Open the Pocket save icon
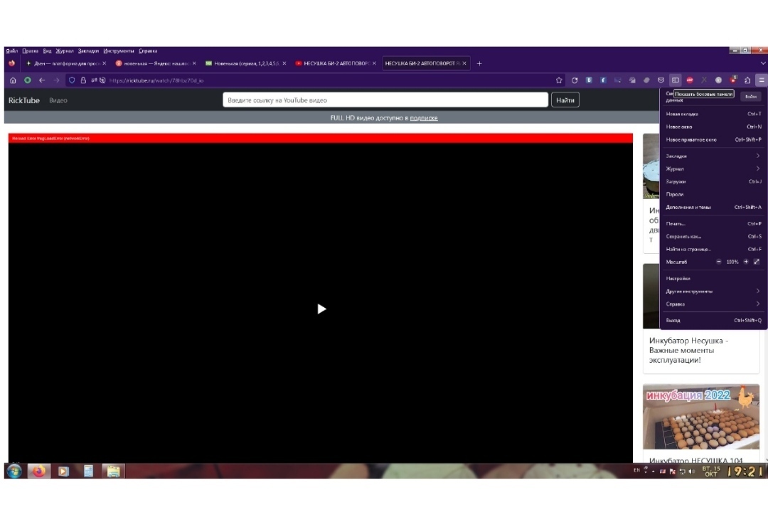Image resolution: width=768 pixels, height=532 pixels. click(661, 80)
